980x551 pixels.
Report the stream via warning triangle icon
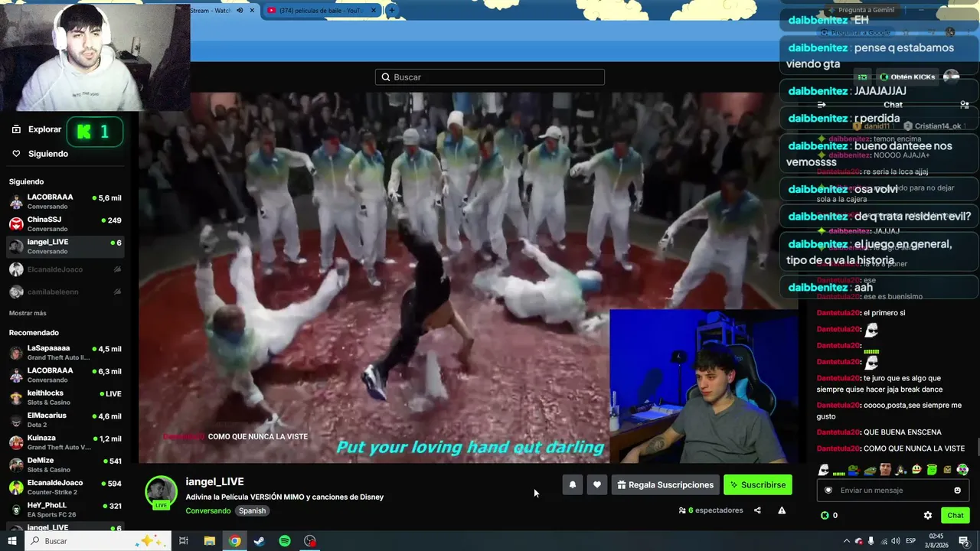[782, 510]
